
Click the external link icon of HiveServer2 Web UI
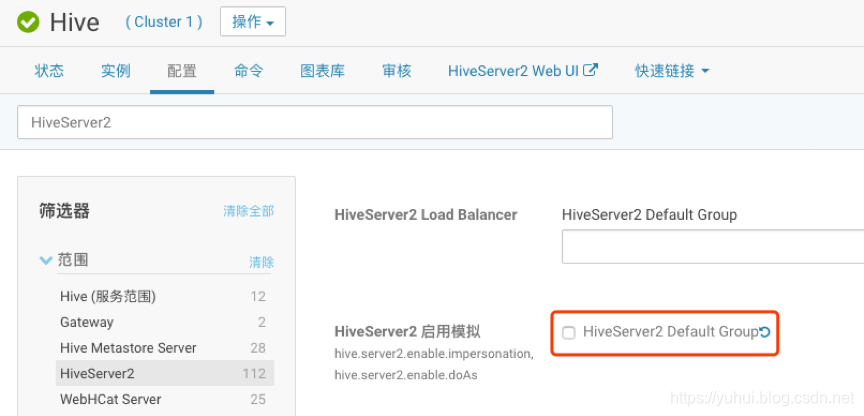click(591, 70)
